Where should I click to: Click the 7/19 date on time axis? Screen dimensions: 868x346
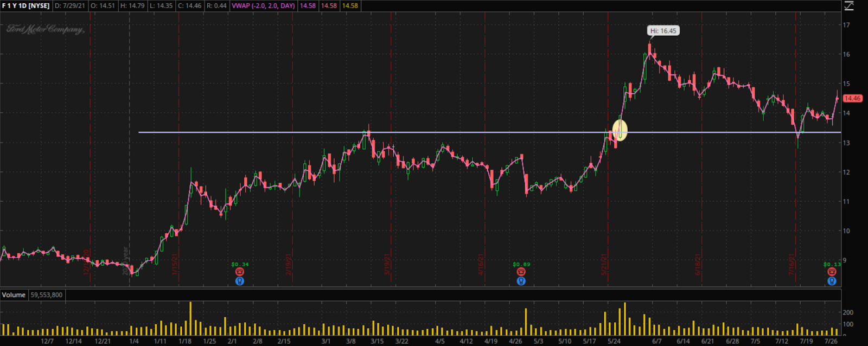806,341
